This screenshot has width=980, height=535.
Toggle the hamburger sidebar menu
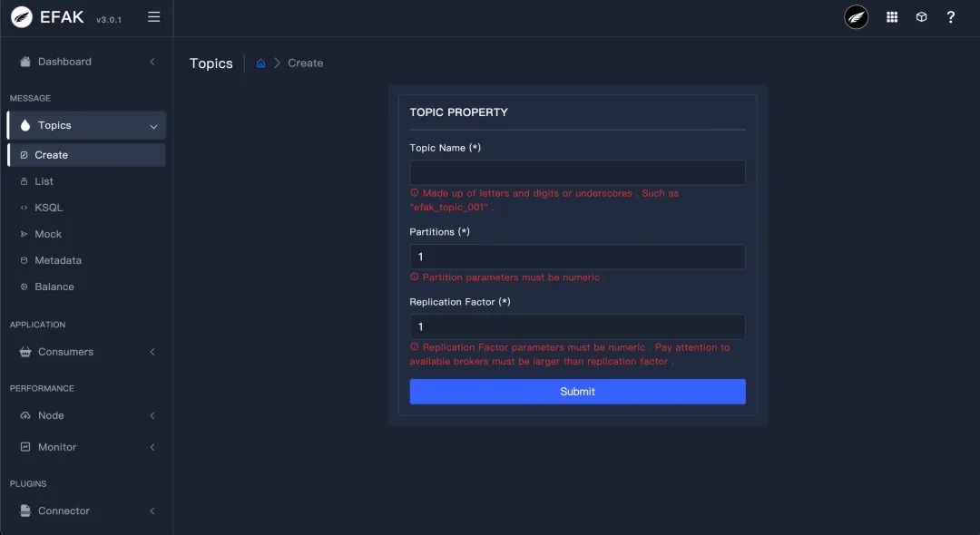pos(154,17)
